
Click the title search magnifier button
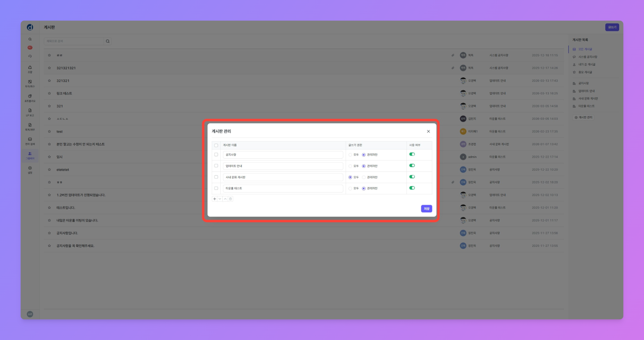[x=108, y=41]
